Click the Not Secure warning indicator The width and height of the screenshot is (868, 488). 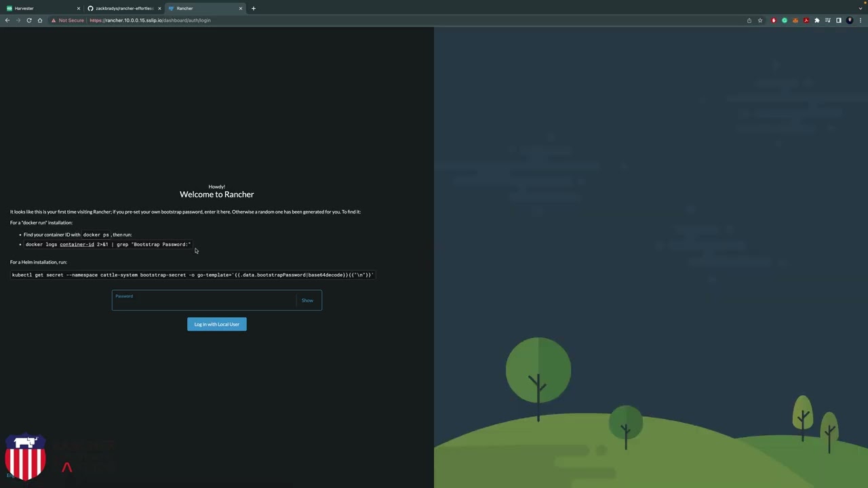pyautogui.click(x=68, y=20)
